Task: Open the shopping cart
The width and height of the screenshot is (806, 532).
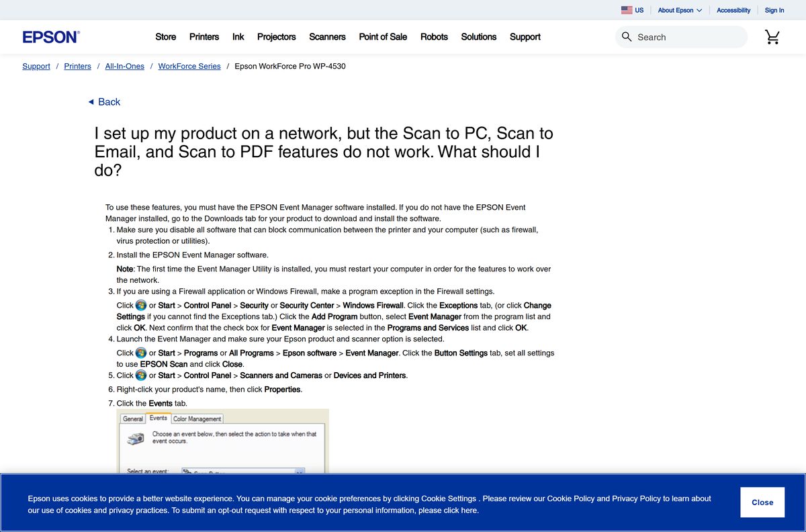Action: click(x=772, y=37)
